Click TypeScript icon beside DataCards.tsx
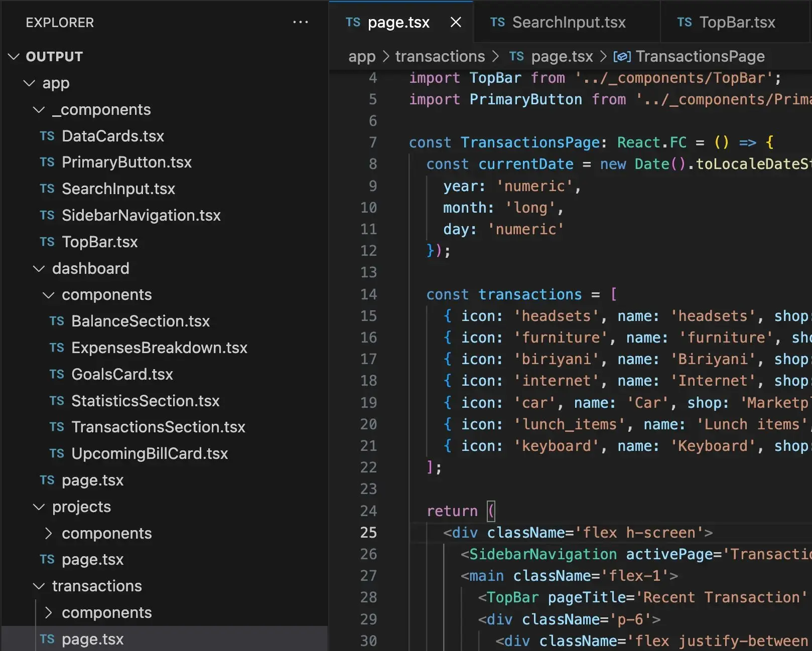This screenshot has width=812, height=651. pyautogui.click(x=47, y=136)
